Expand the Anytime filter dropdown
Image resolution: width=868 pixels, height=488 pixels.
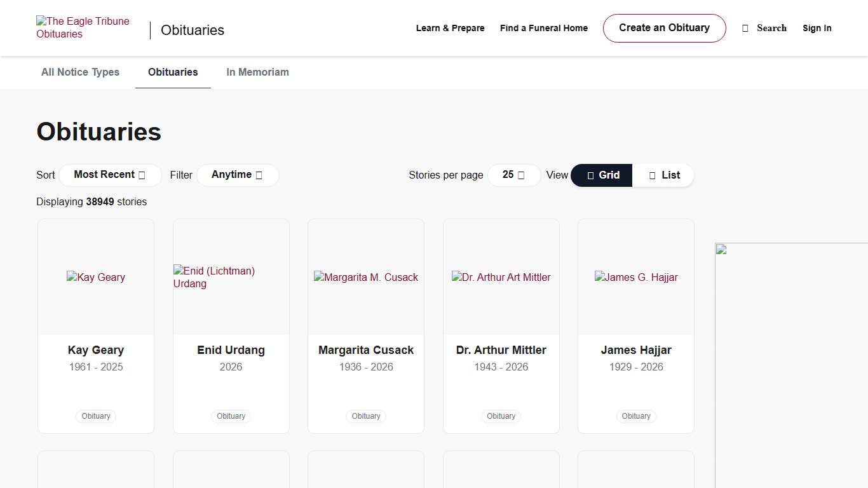(237, 175)
